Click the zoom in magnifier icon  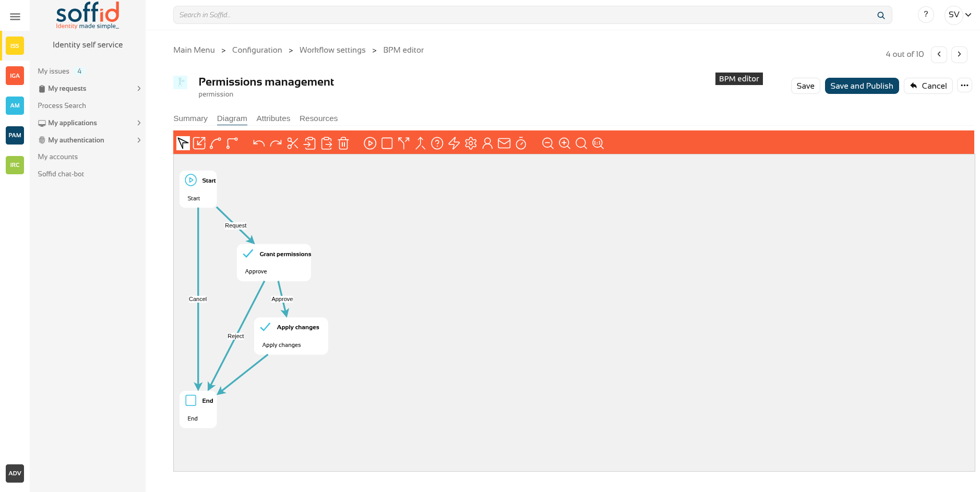(x=565, y=143)
